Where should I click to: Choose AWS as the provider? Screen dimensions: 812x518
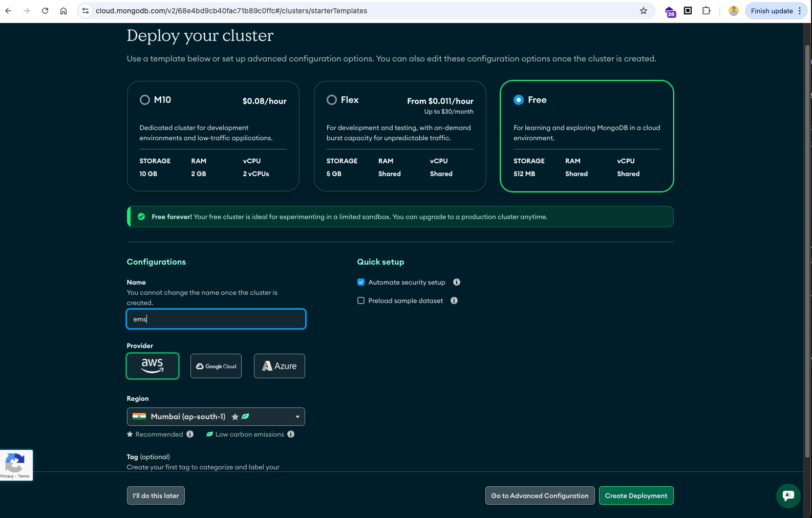[153, 366]
